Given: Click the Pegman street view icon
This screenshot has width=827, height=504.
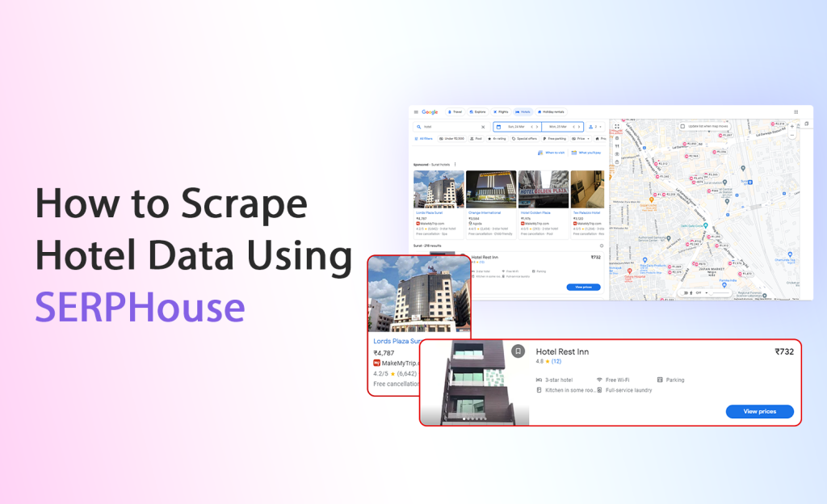Looking at the screenshot, I should coord(691,292).
